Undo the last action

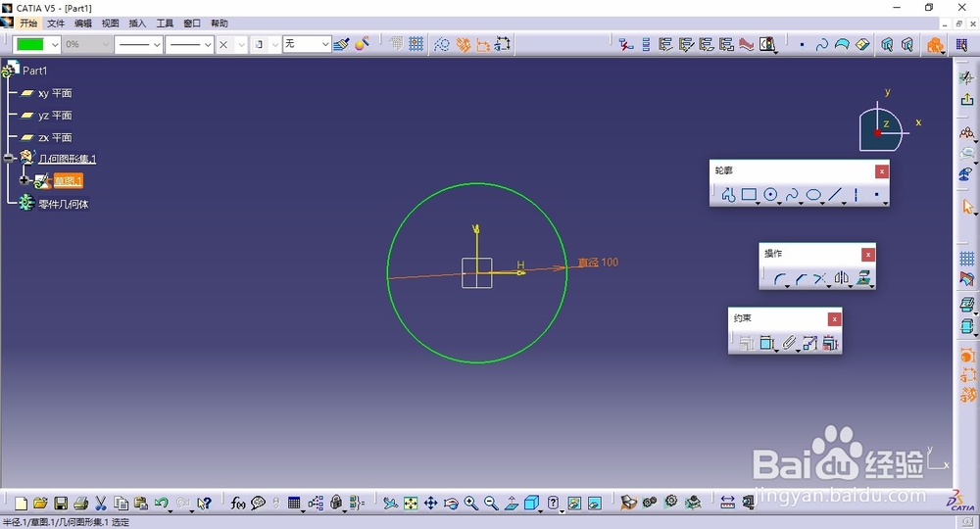coord(162,504)
